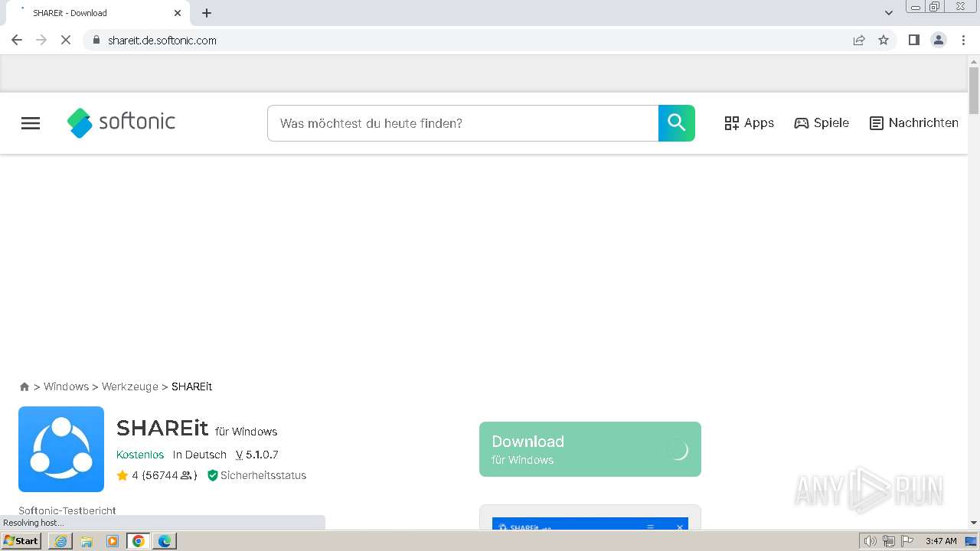
Task: View site information lock icon
Action: click(x=96, y=40)
